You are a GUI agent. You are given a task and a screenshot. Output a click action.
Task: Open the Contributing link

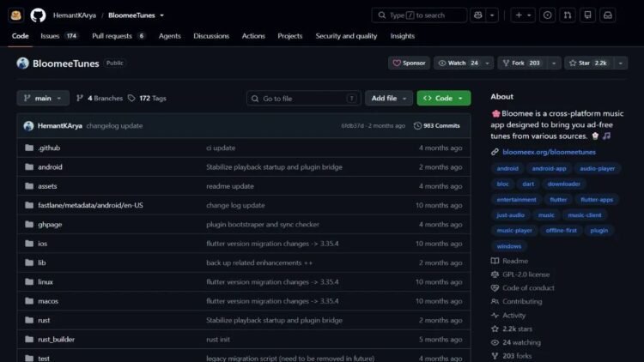[x=522, y=302]
